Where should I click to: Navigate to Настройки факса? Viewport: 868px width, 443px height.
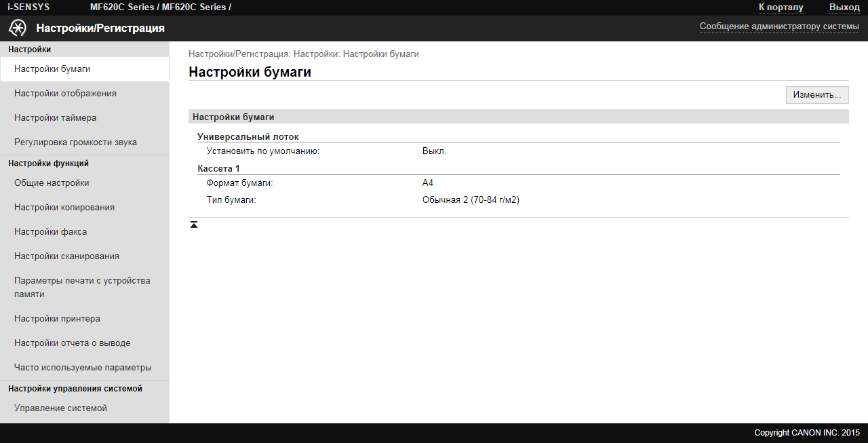pyautogui.click(x=50, y=232)
